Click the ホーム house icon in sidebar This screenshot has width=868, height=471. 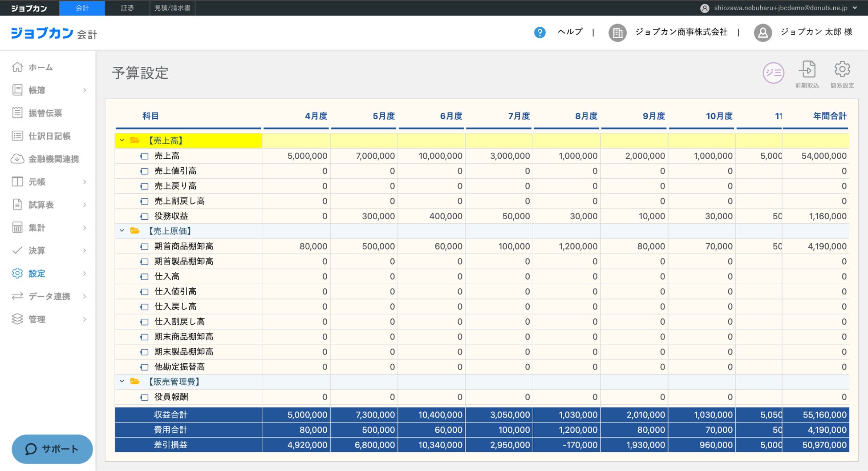click(17, 67)
